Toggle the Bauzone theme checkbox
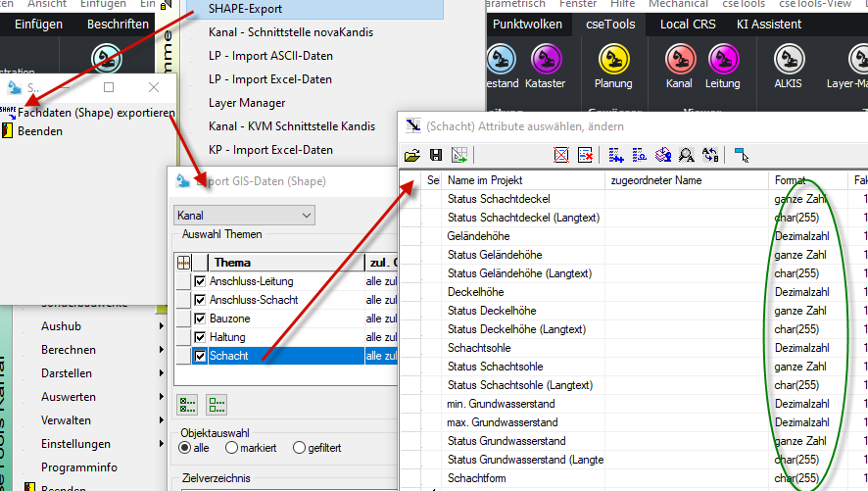 [x=200, y=319]
